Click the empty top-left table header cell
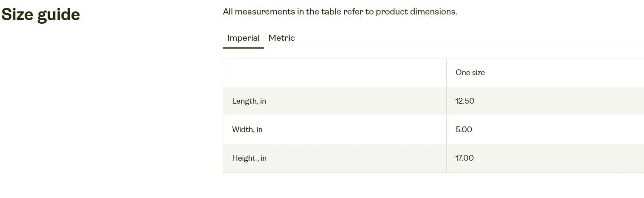Image resolution: width=644 pixels, height=198 pixels. (335, 72)
